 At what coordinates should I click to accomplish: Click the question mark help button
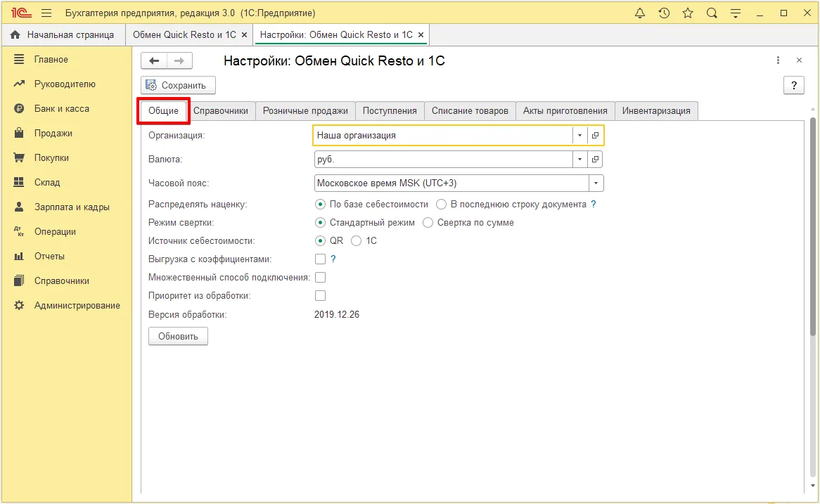point(793,85)
